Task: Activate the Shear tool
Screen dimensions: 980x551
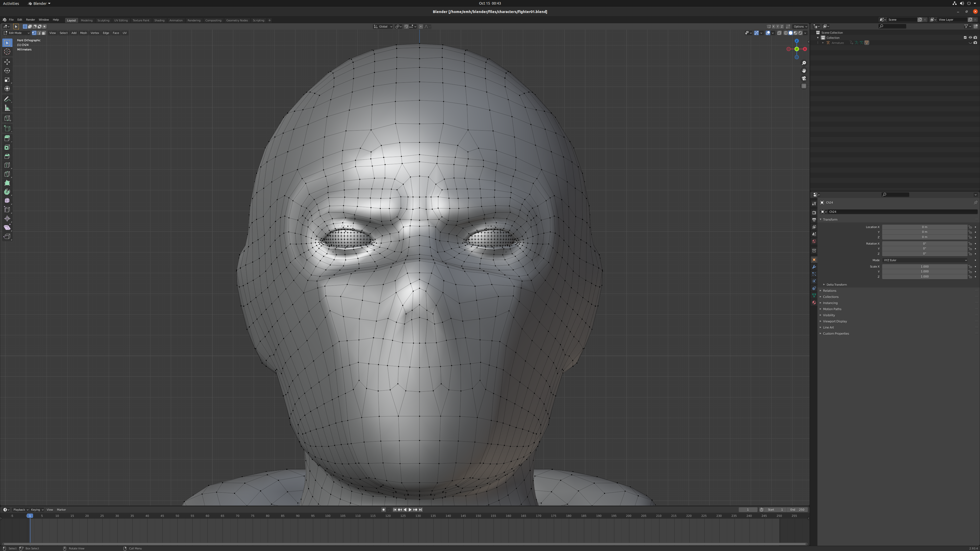Action: (7, 227)
